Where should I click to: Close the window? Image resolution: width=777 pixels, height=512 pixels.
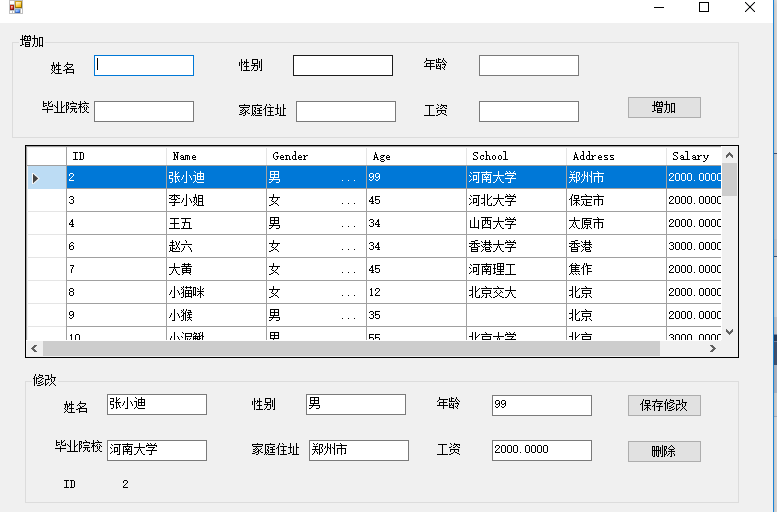point(750,7)
